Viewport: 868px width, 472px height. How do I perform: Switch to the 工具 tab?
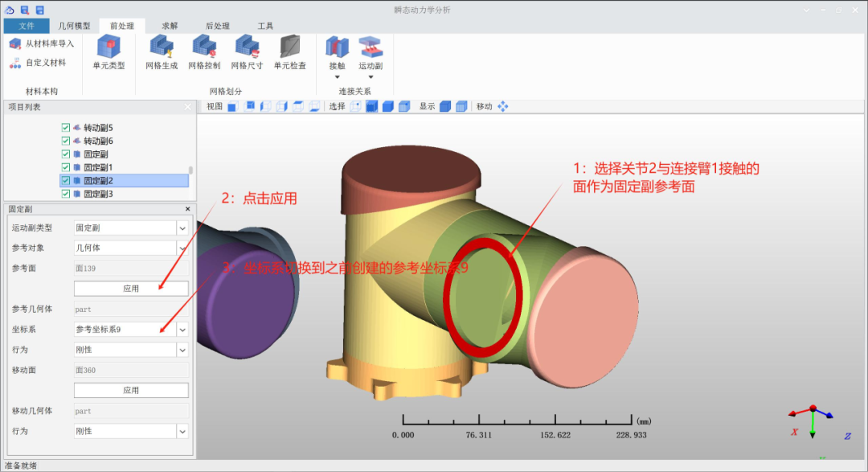(265, 26)
